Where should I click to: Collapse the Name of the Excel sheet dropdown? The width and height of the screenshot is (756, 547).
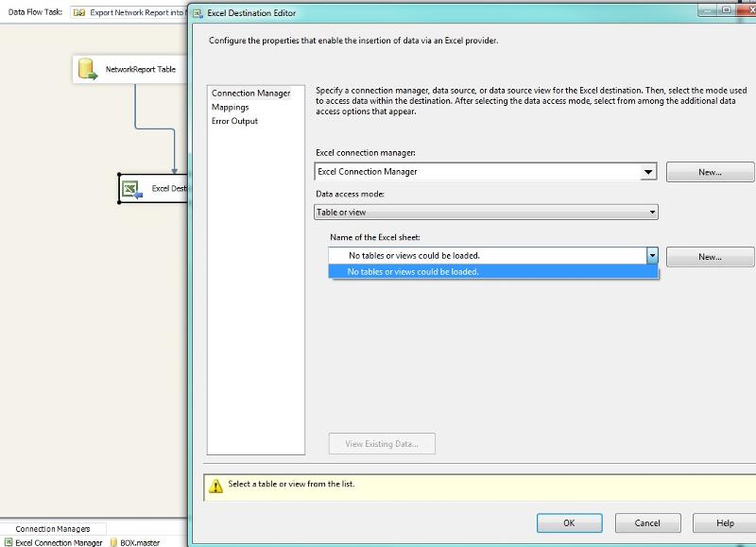pos(652,256)
